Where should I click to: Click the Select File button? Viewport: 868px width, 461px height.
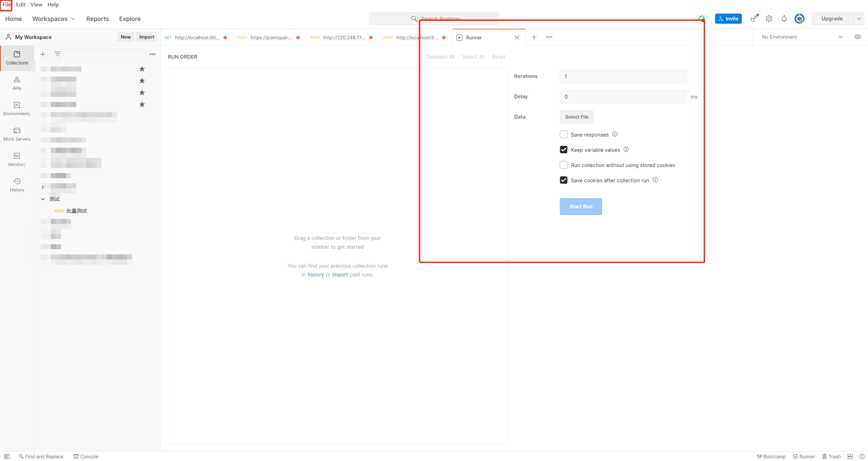click(576, 117)
